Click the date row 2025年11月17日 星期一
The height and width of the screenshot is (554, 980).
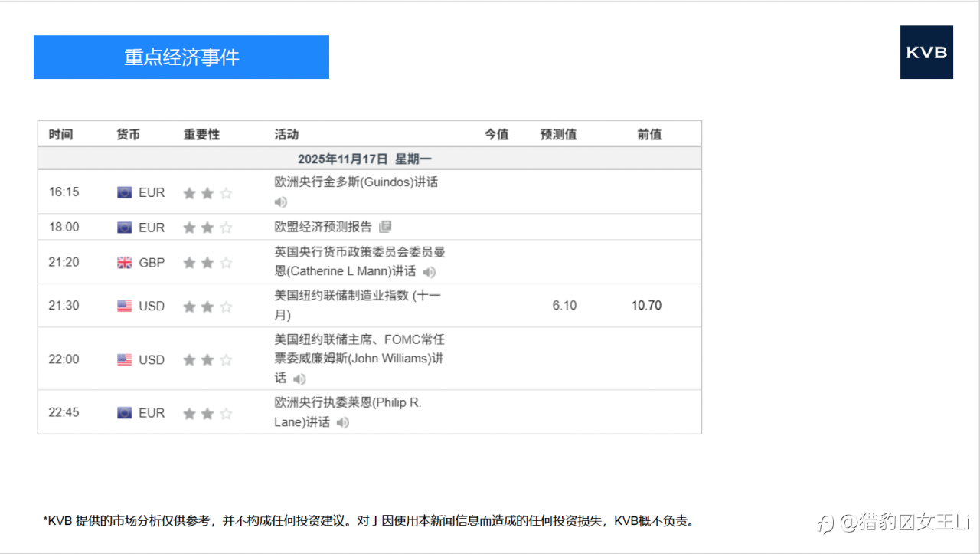click(x=370, y=159)
